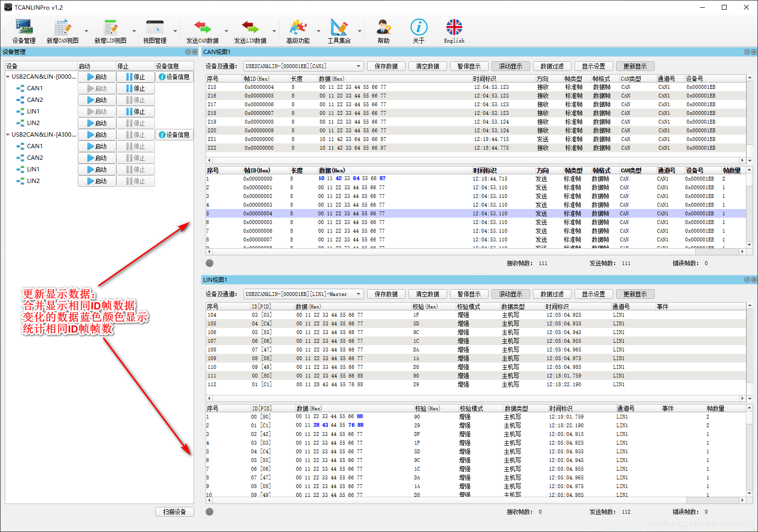Image resolution: width=758 pixels, height=532 pixels.
Task: Stop LIN1 channel of the first device
Action: click(x=136, y=112)
